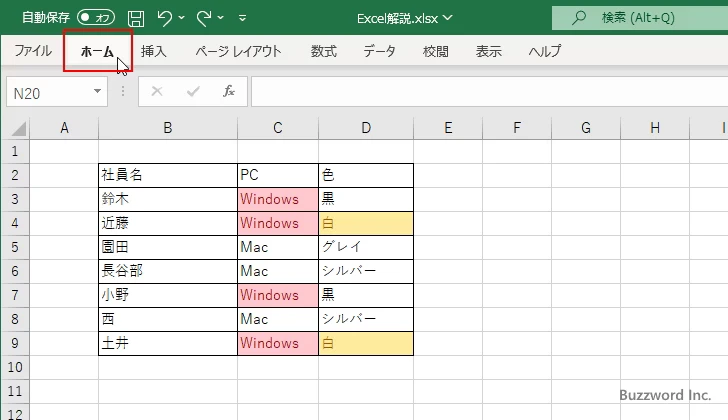The width and height of the screenshot is (728, 420).
Task: Click the 色 header cell
Action: pos(366,175)
